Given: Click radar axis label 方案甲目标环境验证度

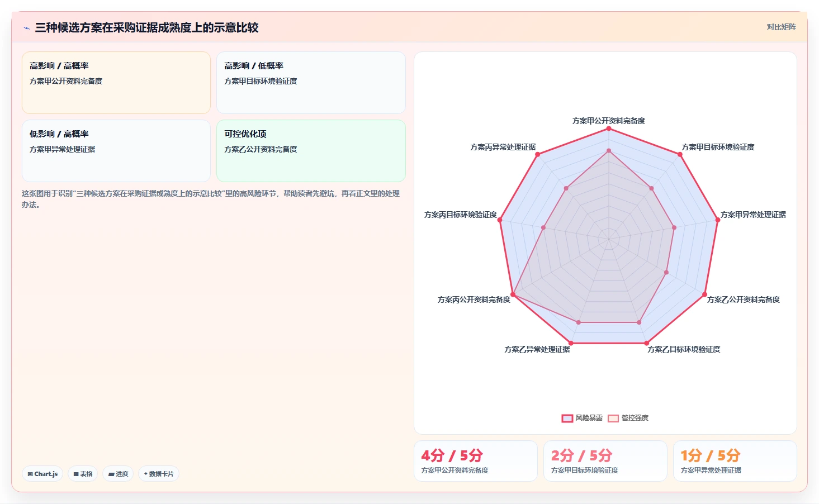Looking at the screenshot, I should click(718, 147).
